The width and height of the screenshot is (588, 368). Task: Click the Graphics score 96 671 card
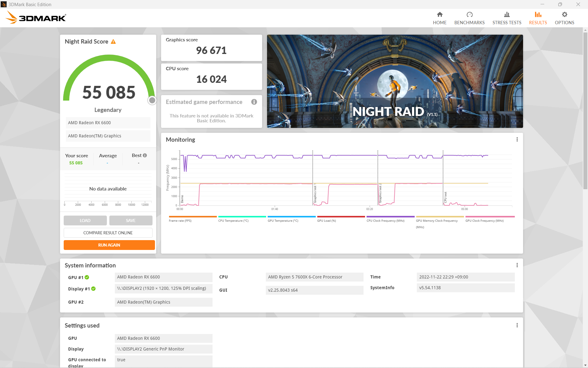pos(211,48)
